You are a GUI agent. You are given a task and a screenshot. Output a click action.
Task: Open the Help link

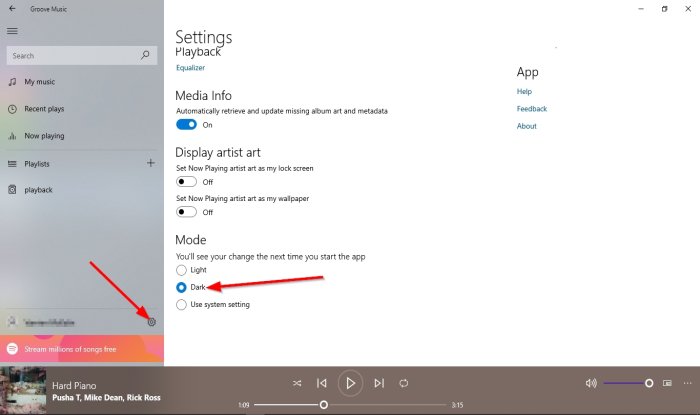coord(524,91)
